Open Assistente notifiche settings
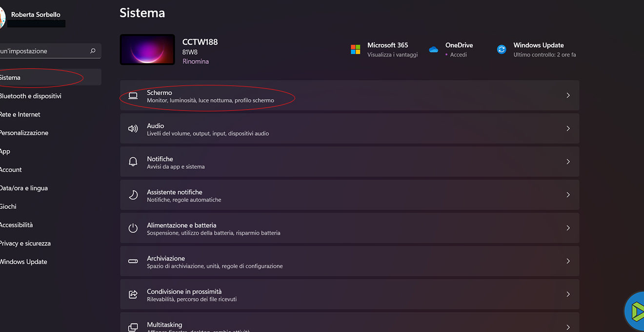This screenshot has height=332, width=644. 349,195
